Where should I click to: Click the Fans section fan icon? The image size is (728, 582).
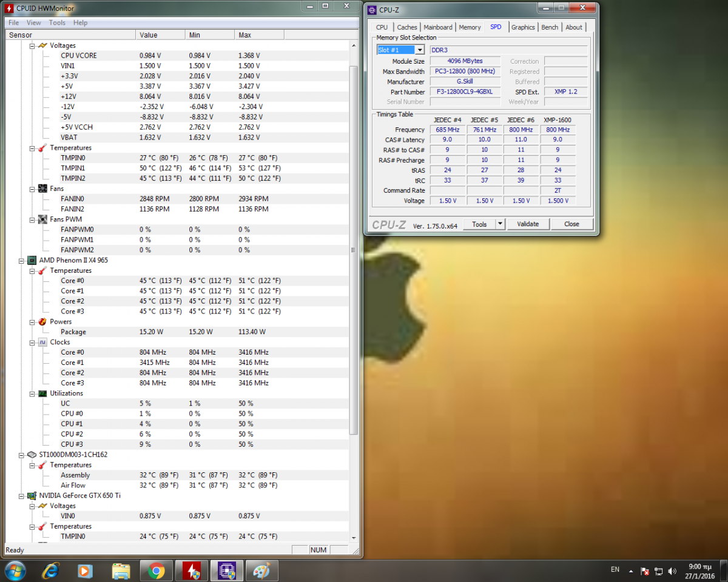tap(42, 189)
